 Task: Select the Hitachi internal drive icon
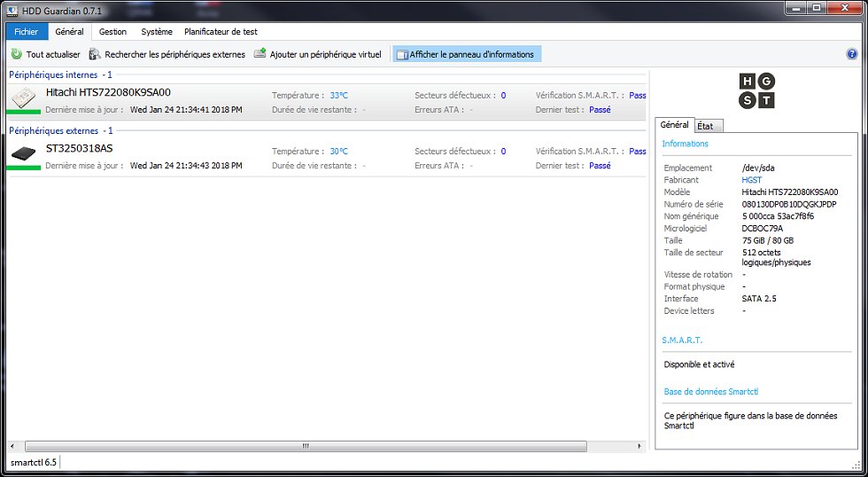pyautogui.click(x=23, y=98)
